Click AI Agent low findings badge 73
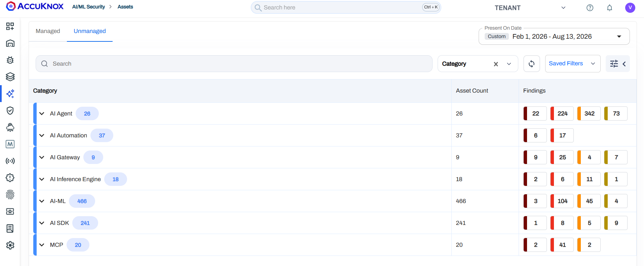This screenshot has width=644, height=266. point(616,113)
